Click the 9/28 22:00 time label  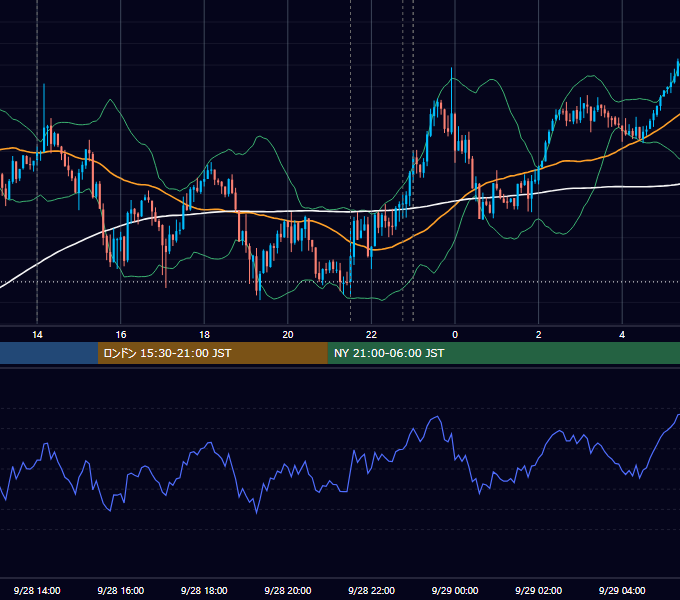click(371, 590)
